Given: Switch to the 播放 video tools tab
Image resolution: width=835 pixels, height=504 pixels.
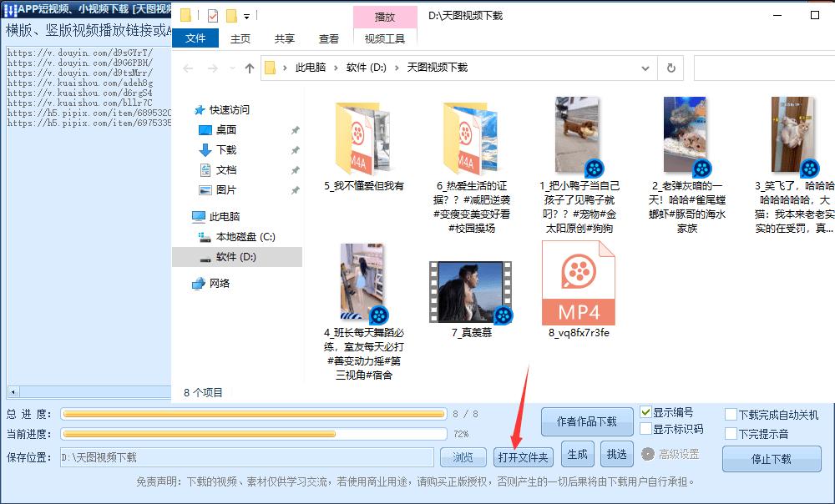Looking at the screenshot, I should coord(384,16).
